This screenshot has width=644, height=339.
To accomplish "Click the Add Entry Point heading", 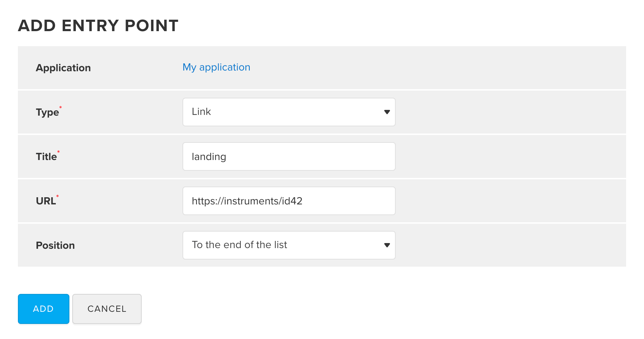I will (x=98, y=26).
